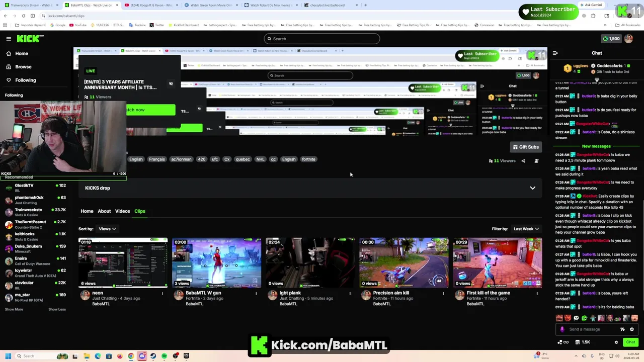
Task: Click the channel points infinity icon
Action: pyautogui.click(x=563, y=342)
